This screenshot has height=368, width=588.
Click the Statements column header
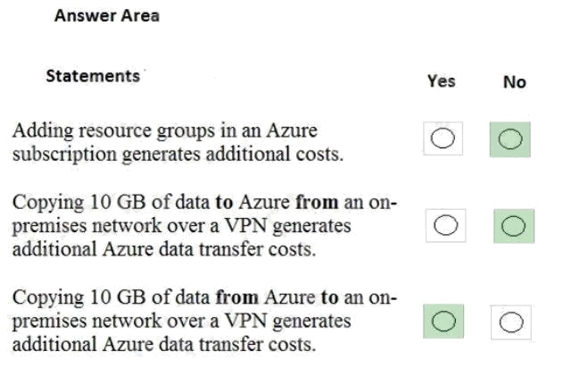[x=93, y=76]
